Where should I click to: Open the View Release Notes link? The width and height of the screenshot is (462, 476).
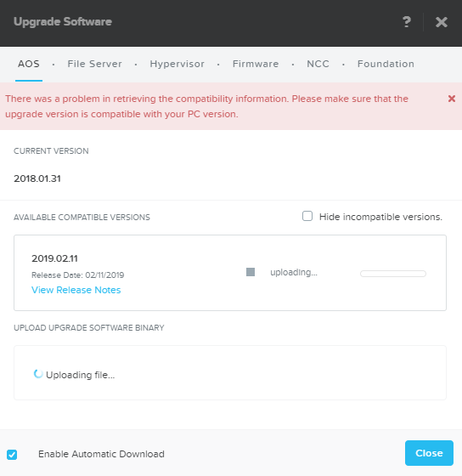coord(76,290)
